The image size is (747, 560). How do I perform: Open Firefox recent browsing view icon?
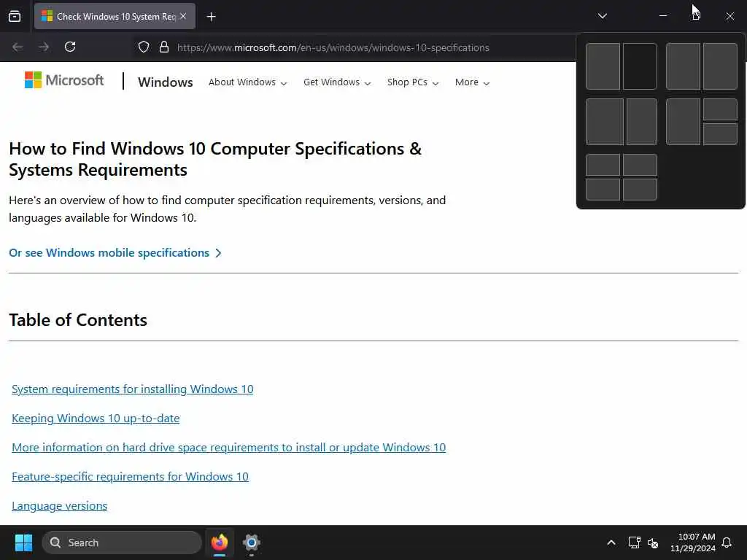(x=15, y=16)
